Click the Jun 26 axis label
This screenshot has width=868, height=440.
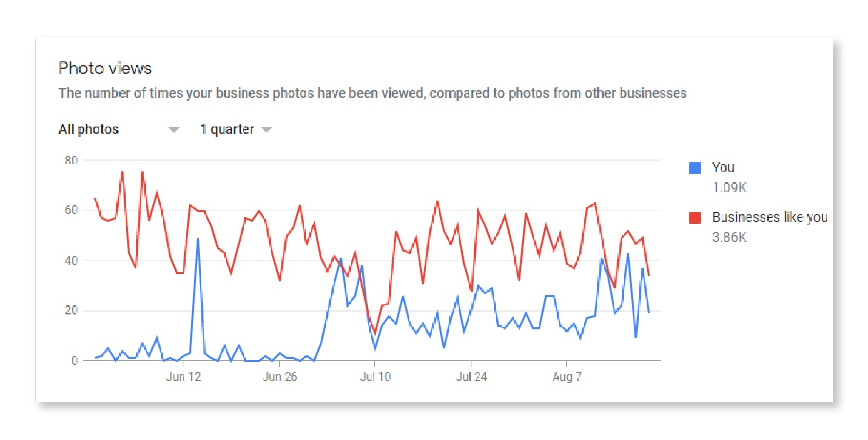(280, 376)
